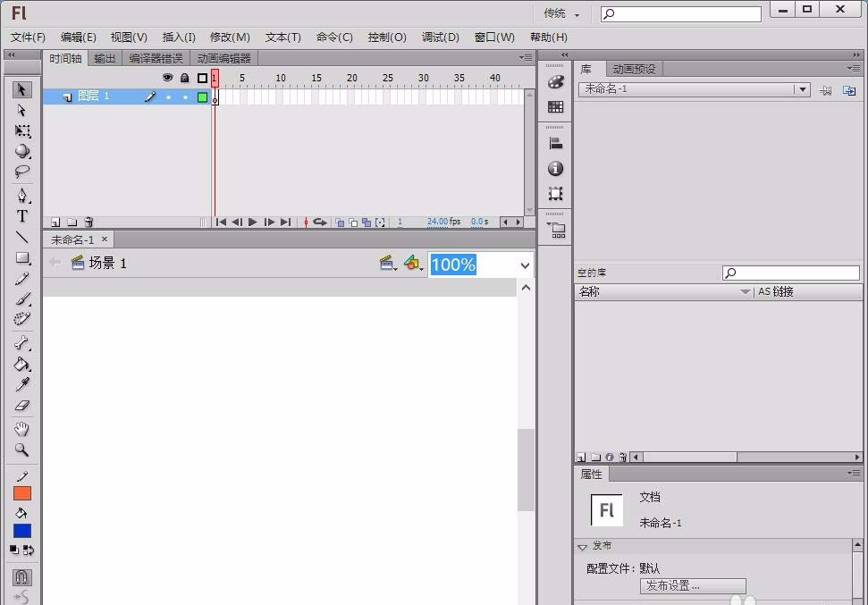This screenshot has width=868, height=605.
Task: Create a new layer in the timeline
Action: coord(55,222)
